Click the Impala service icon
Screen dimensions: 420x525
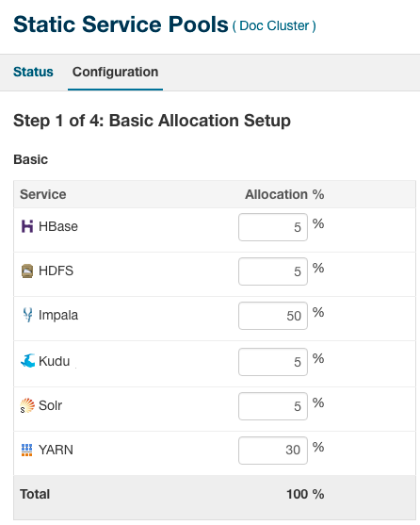27,315
